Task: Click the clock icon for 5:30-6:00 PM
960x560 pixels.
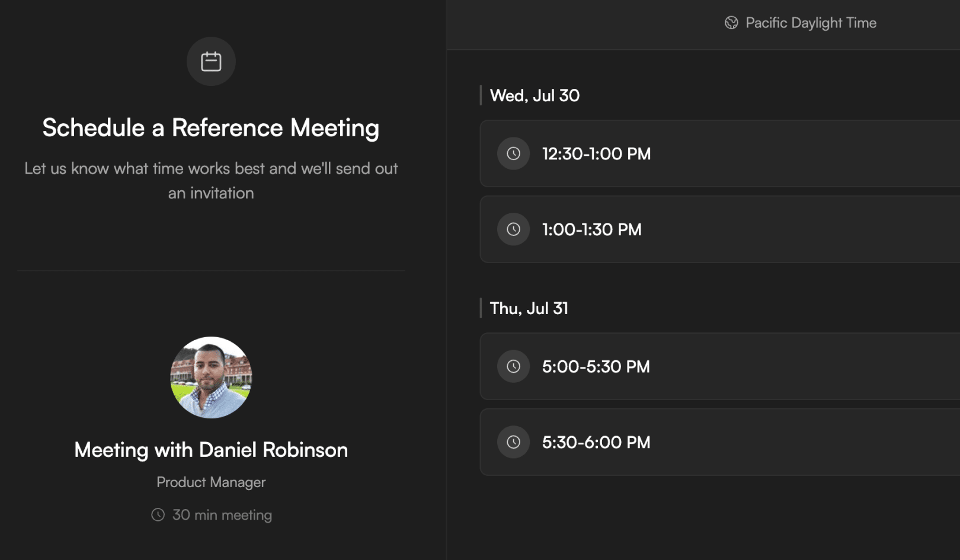Action: 513,442
